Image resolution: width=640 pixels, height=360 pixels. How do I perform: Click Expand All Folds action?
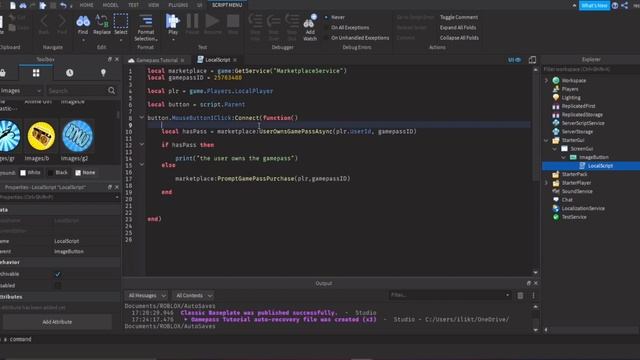coord(458,27)
